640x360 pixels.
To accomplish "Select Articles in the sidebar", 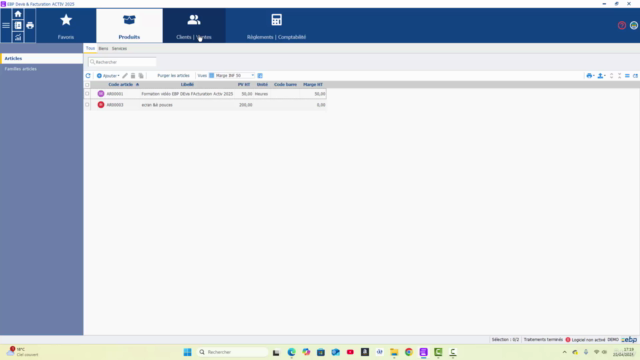I will point(42,58).
